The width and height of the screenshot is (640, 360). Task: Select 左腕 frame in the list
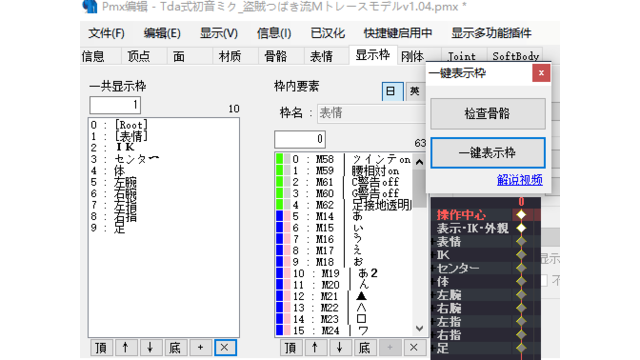163,182
